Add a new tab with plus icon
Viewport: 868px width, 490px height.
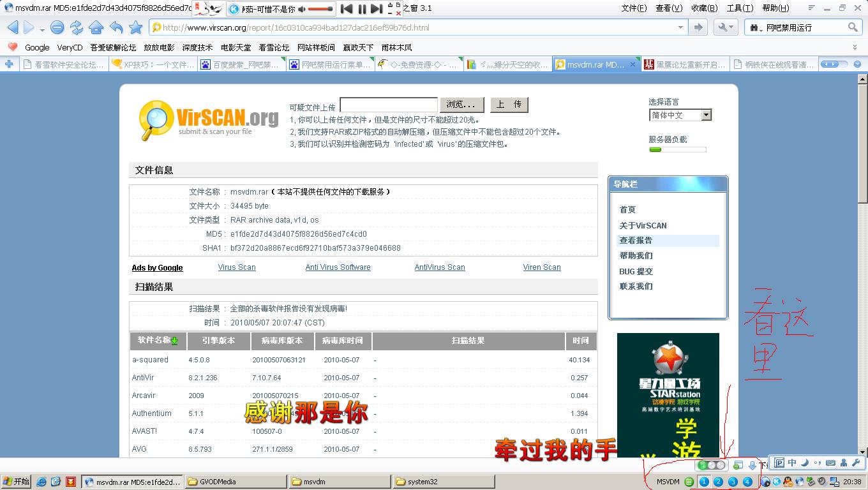click(x=9, y=64)
